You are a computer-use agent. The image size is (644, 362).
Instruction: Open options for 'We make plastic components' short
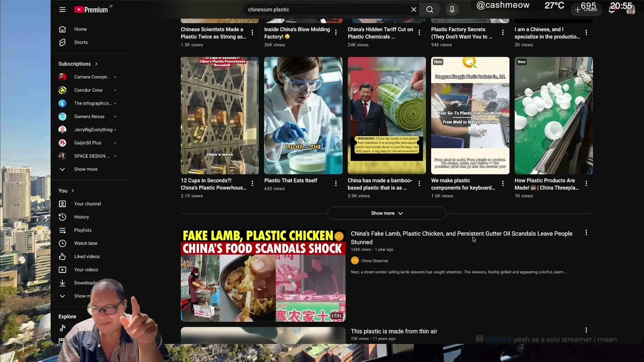point(503,184)
